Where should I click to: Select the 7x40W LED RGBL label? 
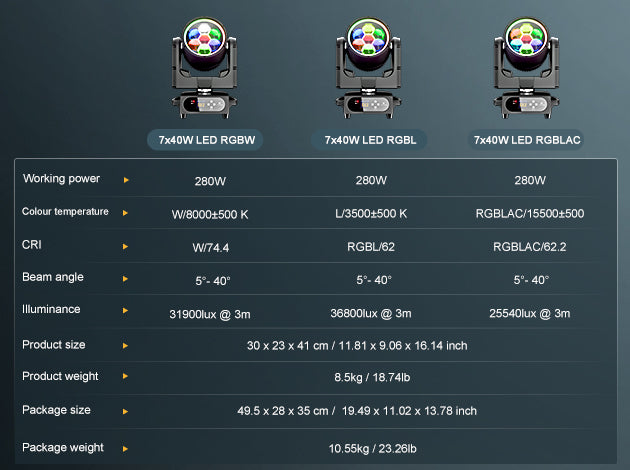pyautogui.click(x=370, y=140)
